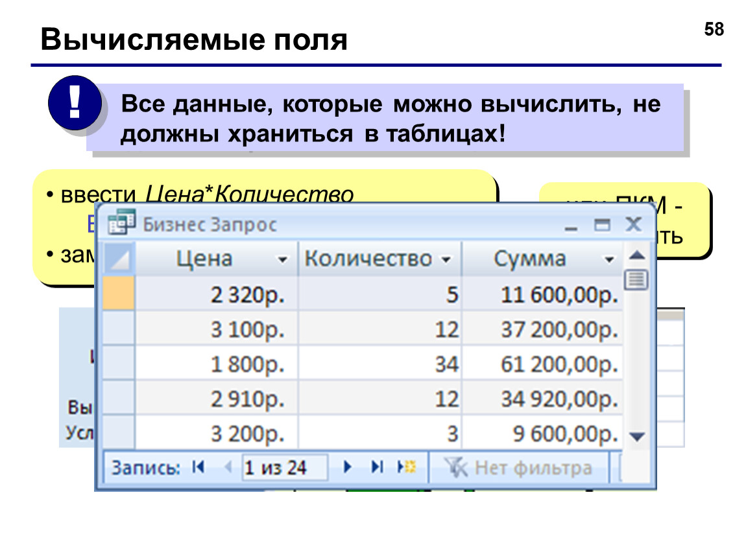The height and width of the screenshot is (560, 746).
Task: Click quantity cell with value 3
Action: [379, 432]
